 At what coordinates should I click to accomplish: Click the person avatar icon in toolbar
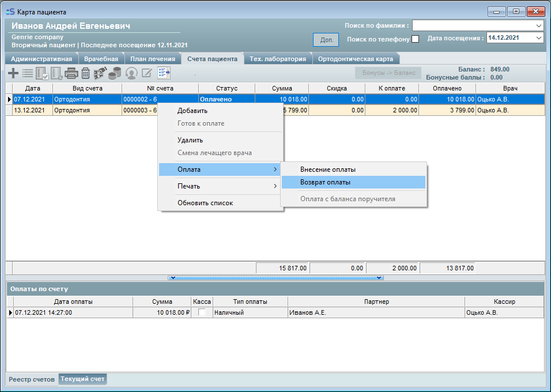point(131,73)
